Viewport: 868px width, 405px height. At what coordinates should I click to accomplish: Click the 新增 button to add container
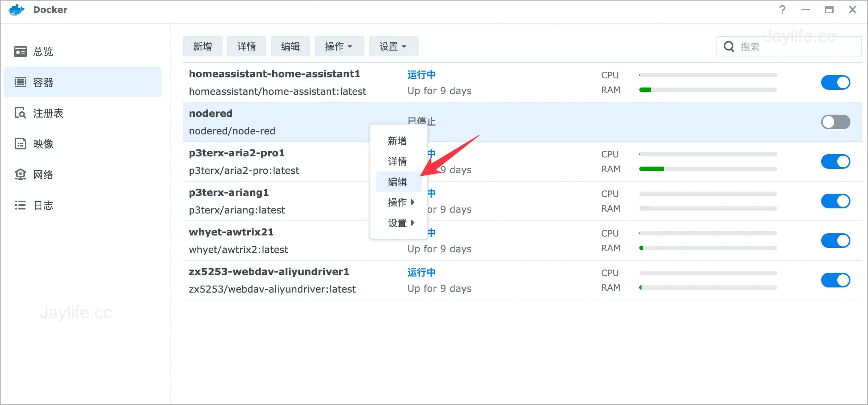coord(202,46)
